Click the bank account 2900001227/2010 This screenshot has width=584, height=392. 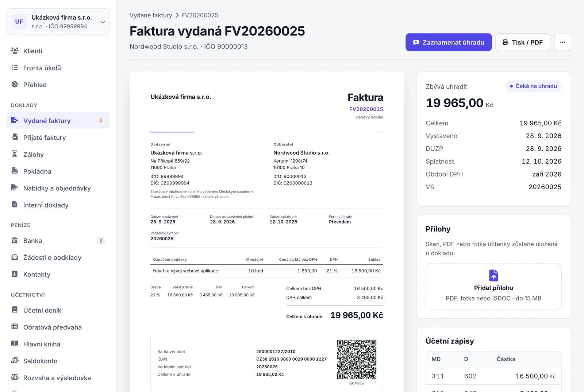[276, 352]
